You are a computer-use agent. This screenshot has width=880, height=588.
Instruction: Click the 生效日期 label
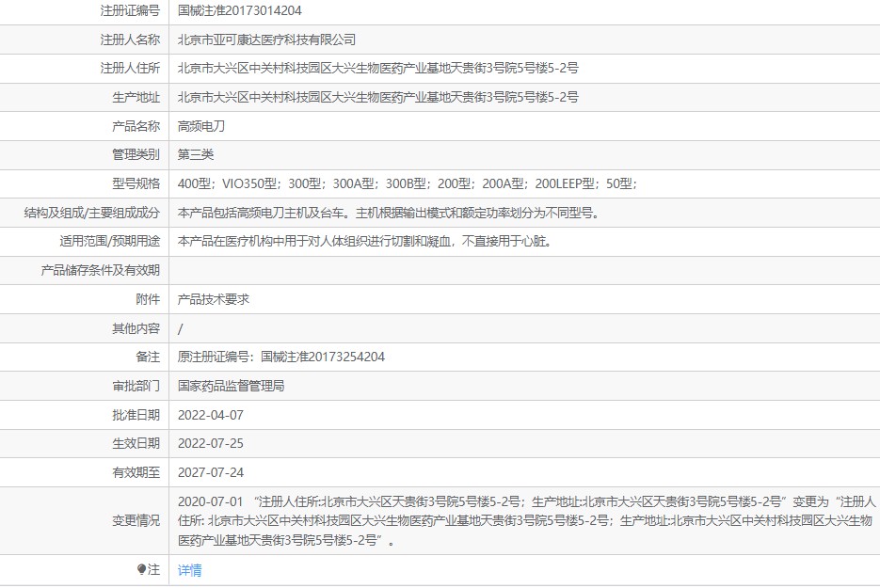136,444
